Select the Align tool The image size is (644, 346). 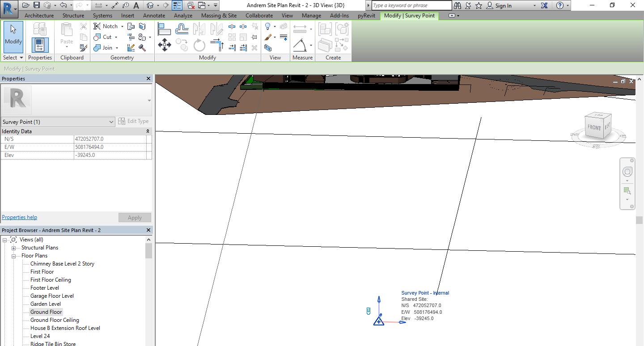(165, 29)
